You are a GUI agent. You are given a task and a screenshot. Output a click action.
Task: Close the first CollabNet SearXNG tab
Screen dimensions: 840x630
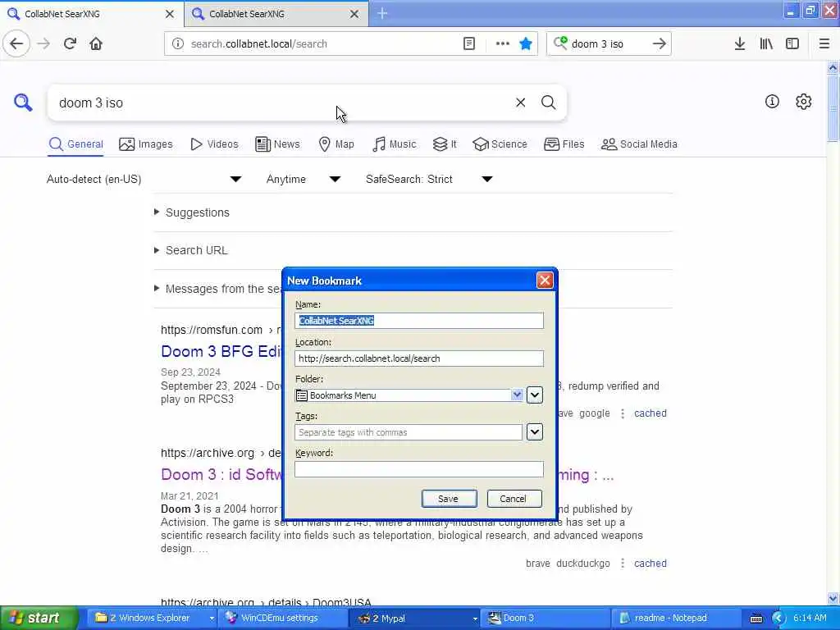(169, 14)
